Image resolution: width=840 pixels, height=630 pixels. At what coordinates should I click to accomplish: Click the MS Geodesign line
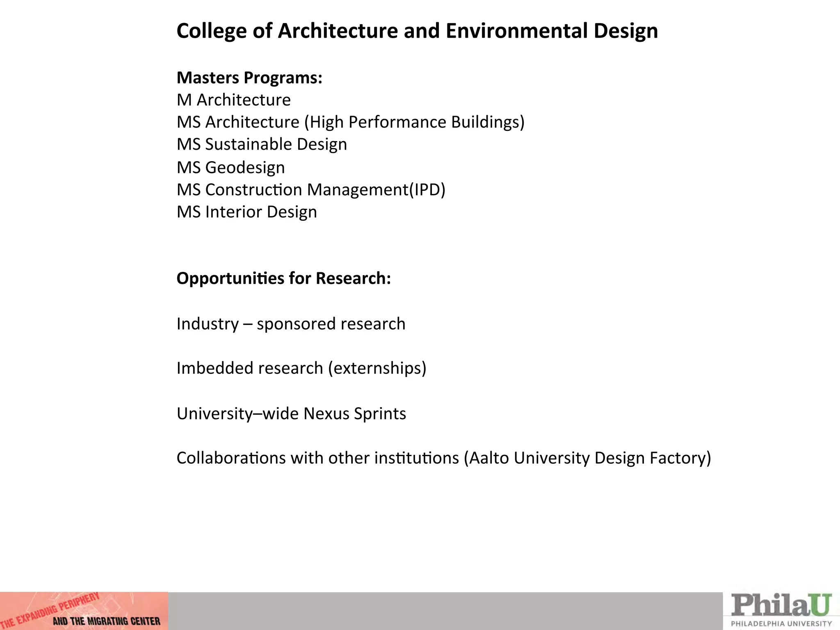click(x=231, y=168)
